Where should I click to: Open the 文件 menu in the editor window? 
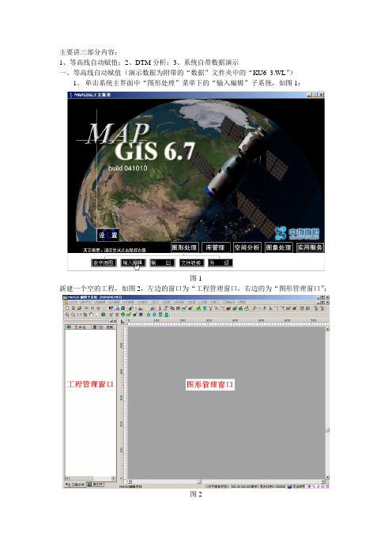pyautogui.click(x=72, y=303)
